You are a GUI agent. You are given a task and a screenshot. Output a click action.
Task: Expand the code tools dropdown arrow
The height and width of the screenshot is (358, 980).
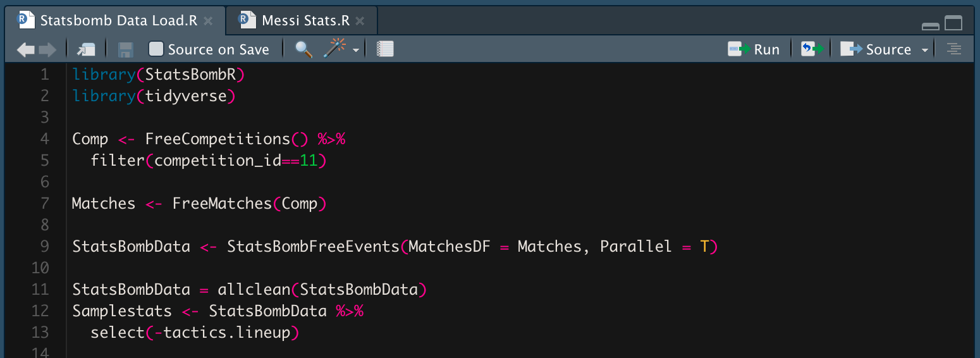[x=356, y=50]
